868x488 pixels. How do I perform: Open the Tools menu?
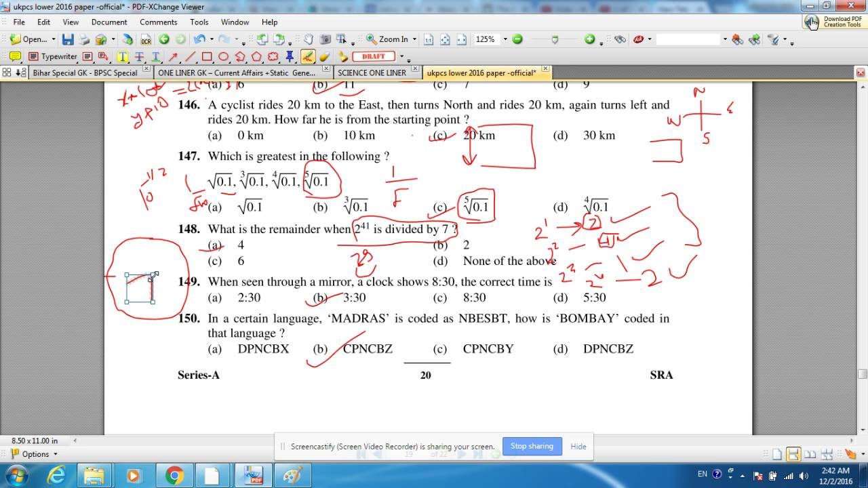199,22
